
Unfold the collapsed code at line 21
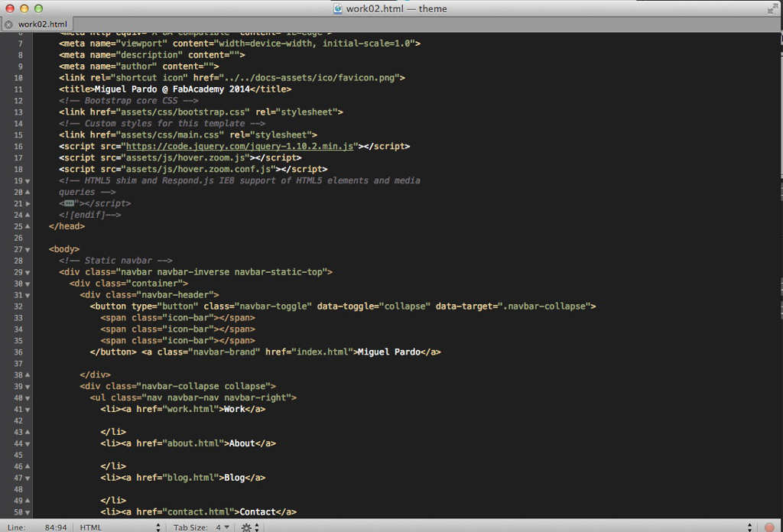pos(28,203)
